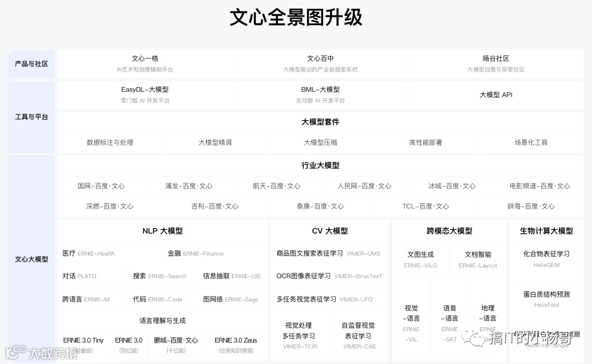The height and width of the screenshot is (364, 592).
Task: Click OCR图像表征学习 VIMER-StrucTexT cell
Action: [330, 276]
